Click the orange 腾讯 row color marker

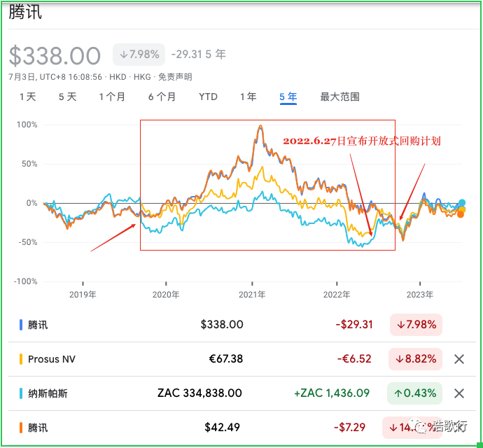coord(21,428)
